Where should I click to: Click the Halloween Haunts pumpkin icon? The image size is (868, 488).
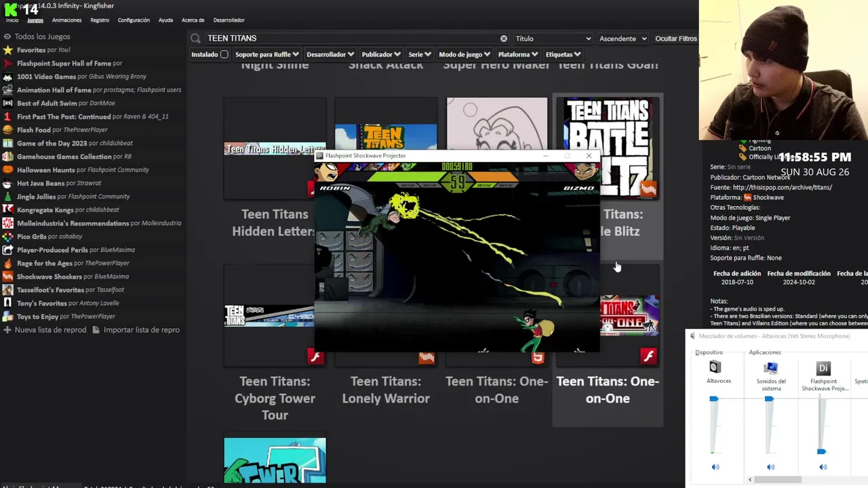coord(7,170)
